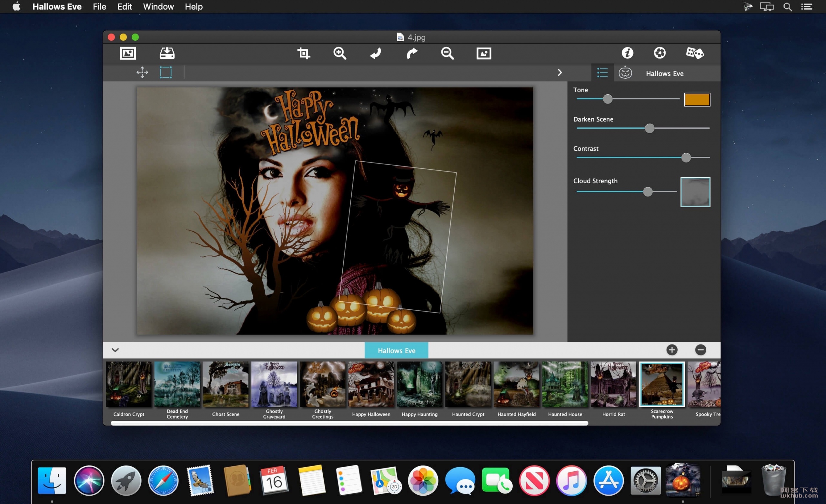Select the pumpkin face Hallows Eve tab
The image size is (826, 504).
(x=625, y=73)
